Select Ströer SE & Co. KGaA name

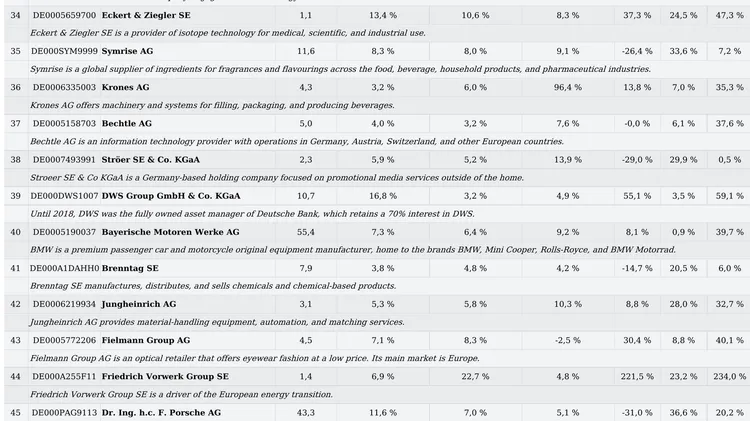[x=151, y=160]
